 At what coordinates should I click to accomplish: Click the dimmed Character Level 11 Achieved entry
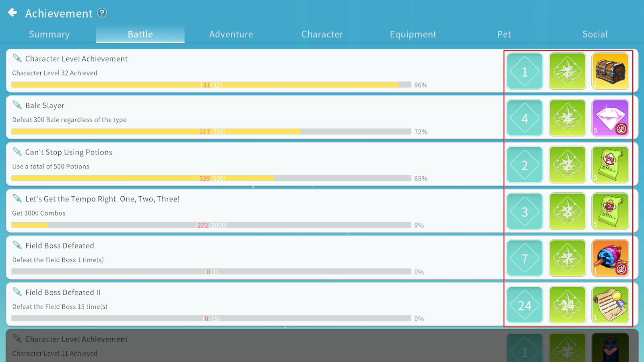click(x=55, y=353)
